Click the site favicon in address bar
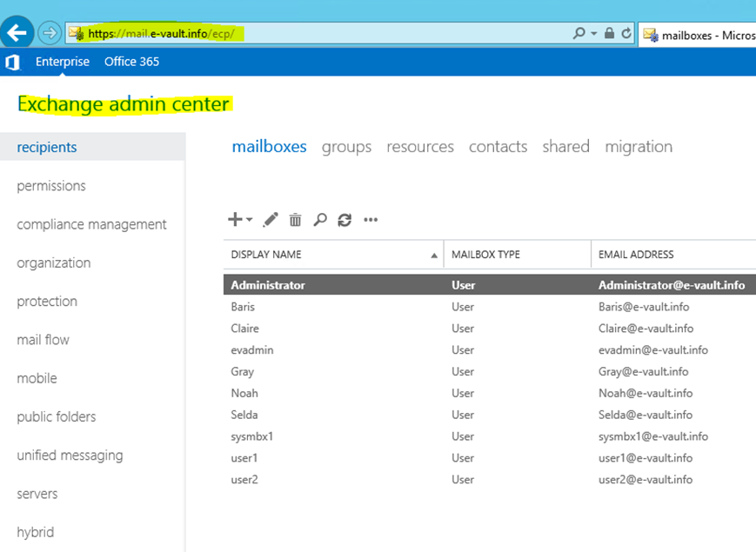This screenshot has width=756, height=552. point(77,34)
